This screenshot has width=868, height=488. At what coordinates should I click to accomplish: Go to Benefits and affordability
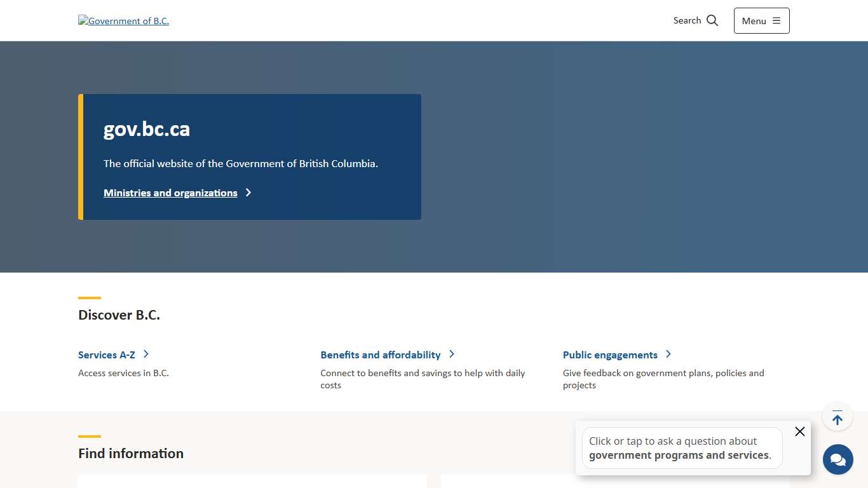[380, 355]
